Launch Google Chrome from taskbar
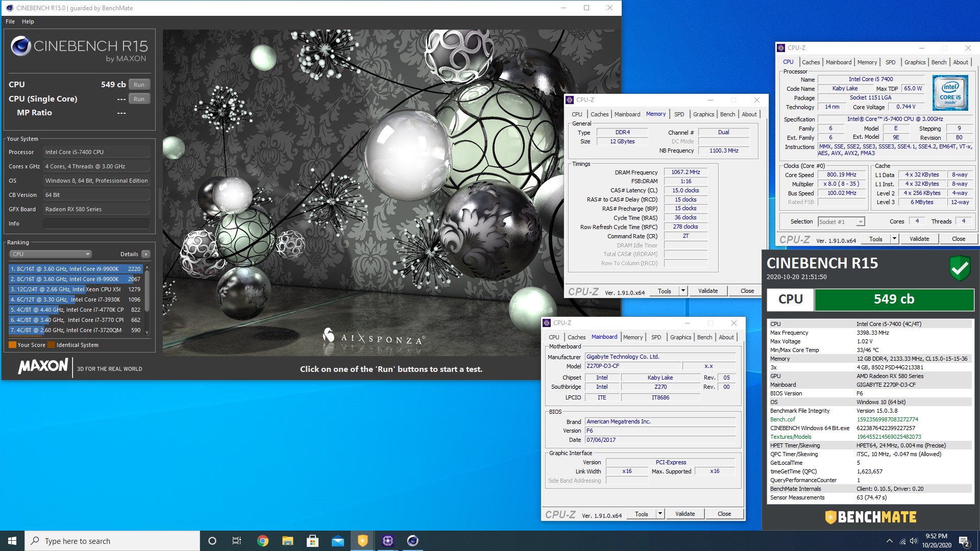This screenshot has height=551, width=980. pos(263,541)
